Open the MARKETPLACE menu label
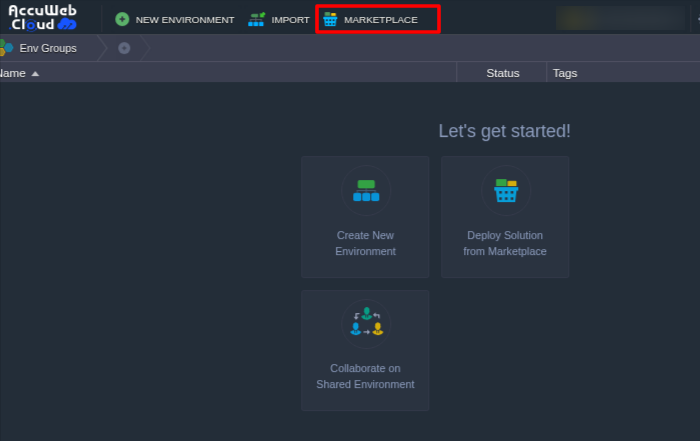The image size is (700, 441). (381, 20)
